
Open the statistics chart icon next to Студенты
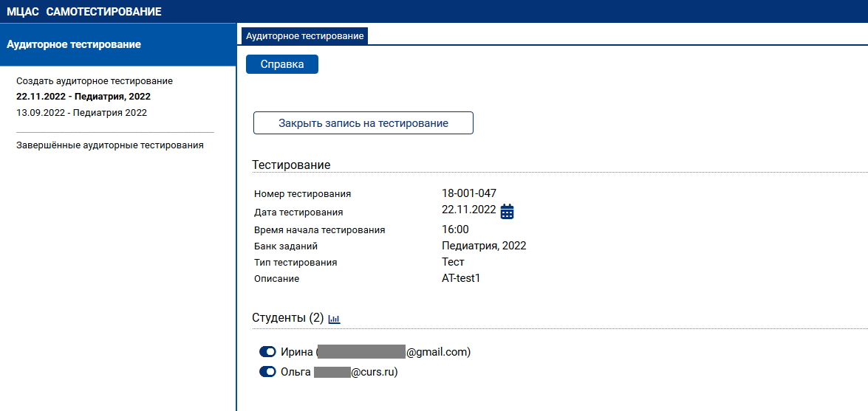click(x=334, y=319)
